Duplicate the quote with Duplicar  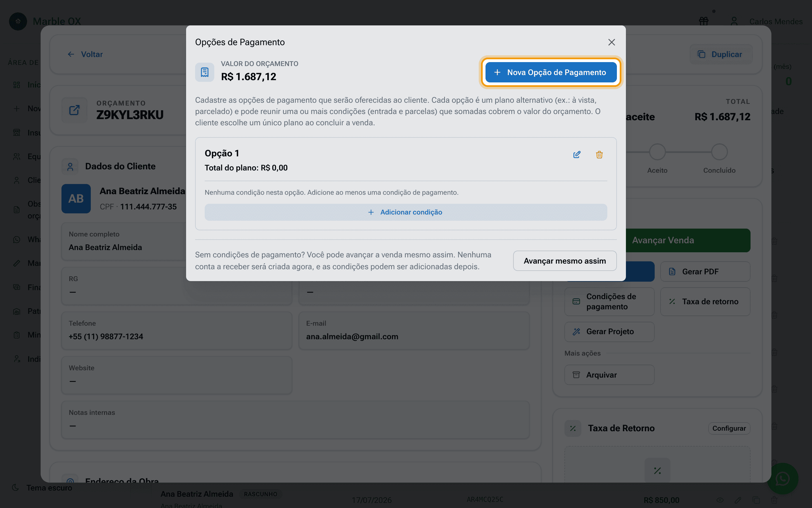(x=721, y=54)
